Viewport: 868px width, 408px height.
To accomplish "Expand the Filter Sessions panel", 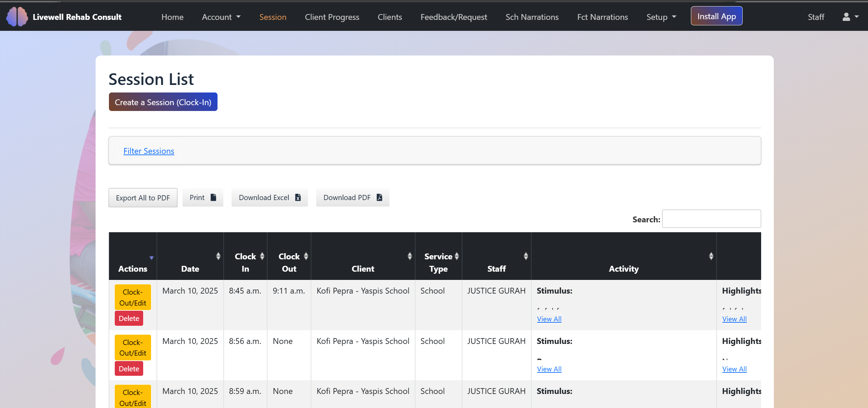I will 149,151.
